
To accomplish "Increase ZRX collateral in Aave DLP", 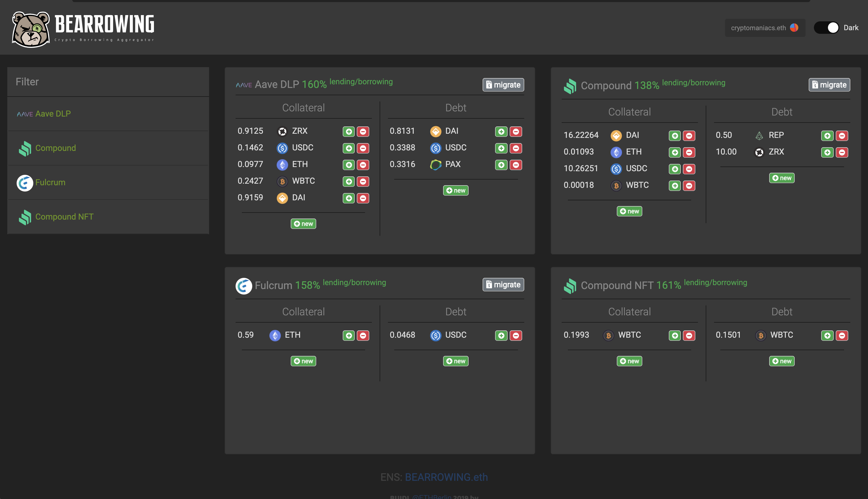I will [348, 132].
